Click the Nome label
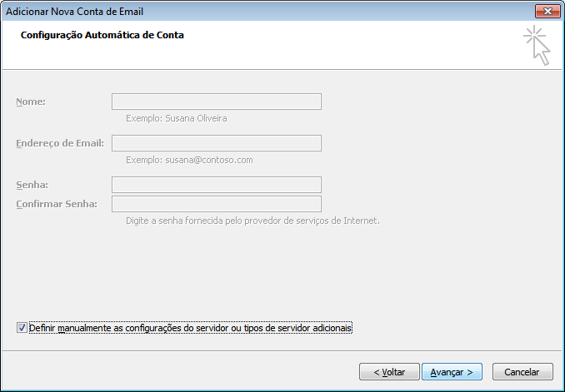Image resolution: width=565 pixels, height=392 pixels. (x=30, y=102)
